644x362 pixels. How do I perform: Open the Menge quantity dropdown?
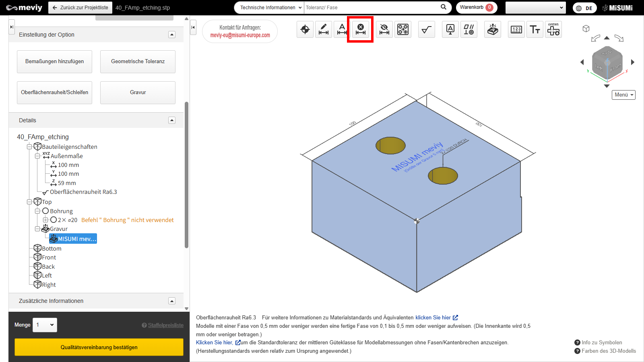pos(45,325)
